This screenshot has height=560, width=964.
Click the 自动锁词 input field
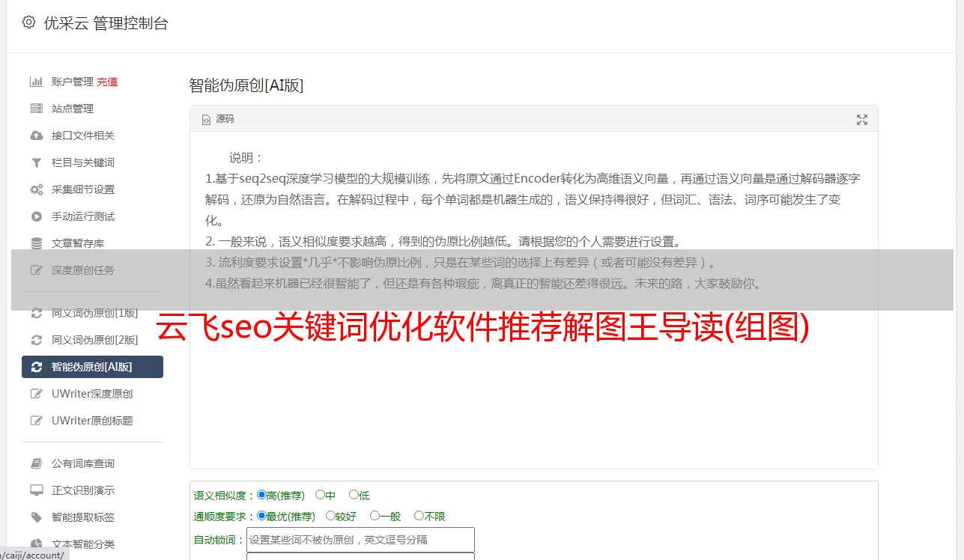pyautogui.click(x=360, y=540)
